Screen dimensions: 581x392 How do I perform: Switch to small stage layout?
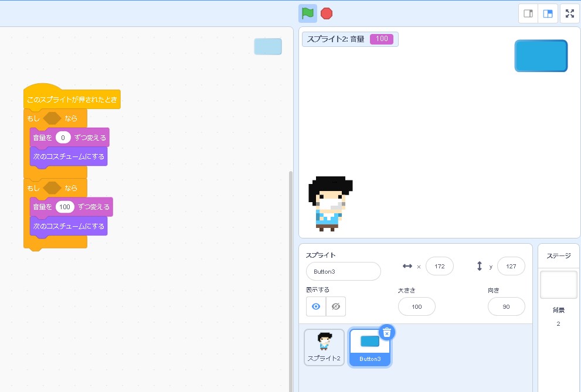click(528, 13)
